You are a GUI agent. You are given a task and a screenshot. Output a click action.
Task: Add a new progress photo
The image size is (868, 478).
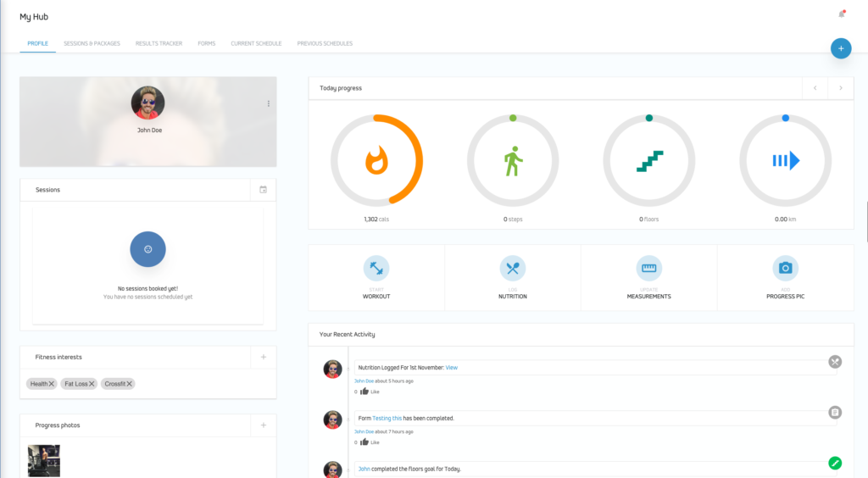pyautogui.click(x=264, y=425)
